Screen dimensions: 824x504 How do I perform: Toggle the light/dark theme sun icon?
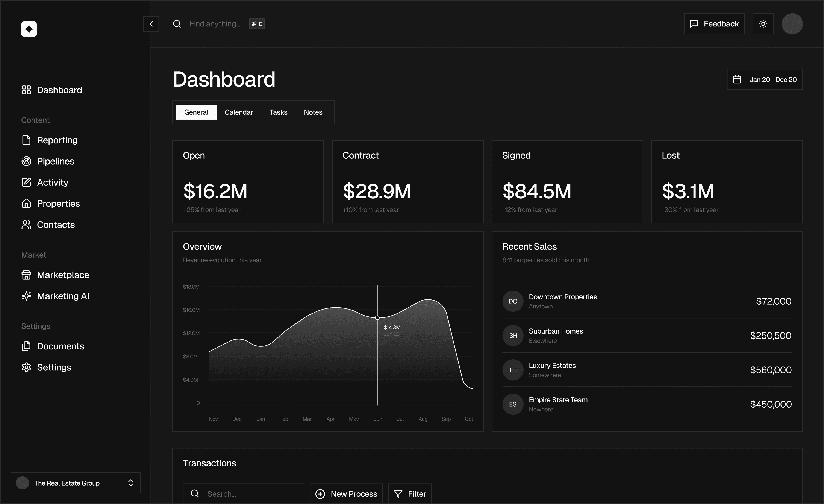(x=763, y=23)
